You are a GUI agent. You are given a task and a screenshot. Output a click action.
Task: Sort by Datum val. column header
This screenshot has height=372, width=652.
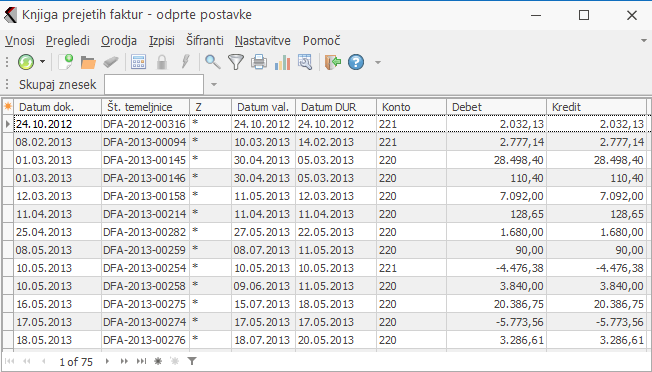tap(263, 107)
